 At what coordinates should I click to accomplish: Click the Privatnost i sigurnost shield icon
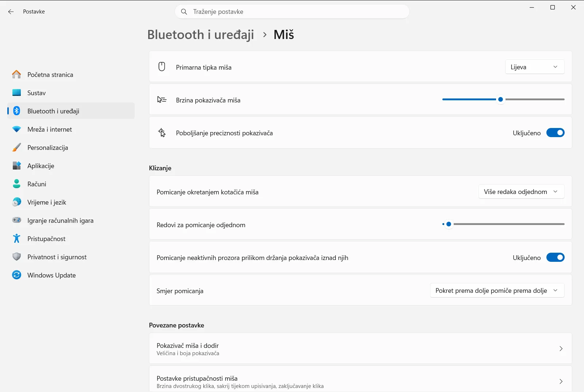click(16, 257)
